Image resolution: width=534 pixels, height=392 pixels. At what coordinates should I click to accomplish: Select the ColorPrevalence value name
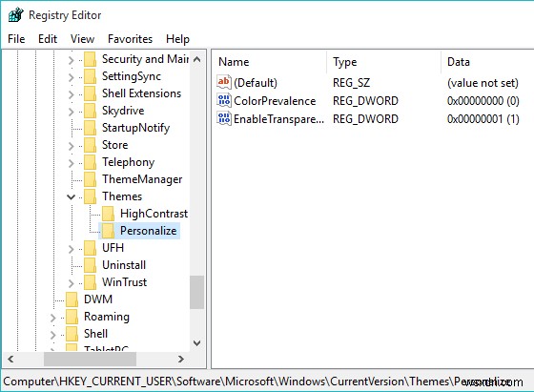coord(275,101)
